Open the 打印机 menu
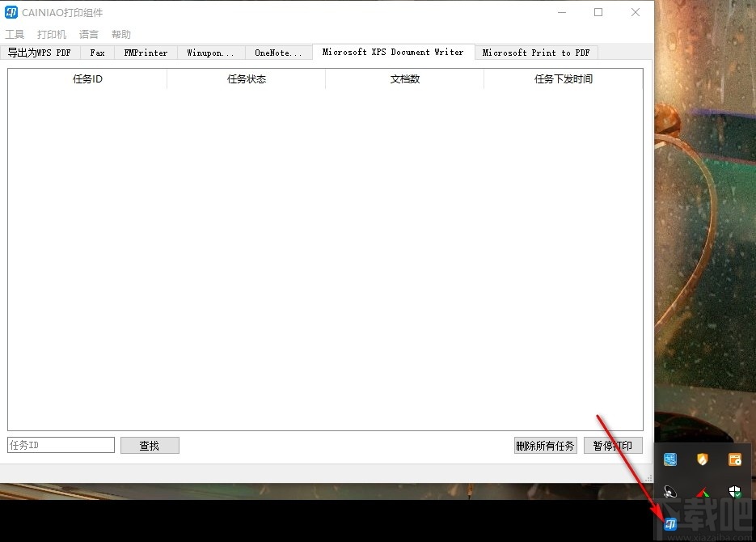This screenshot has width=756, height=542. point(52,34)
